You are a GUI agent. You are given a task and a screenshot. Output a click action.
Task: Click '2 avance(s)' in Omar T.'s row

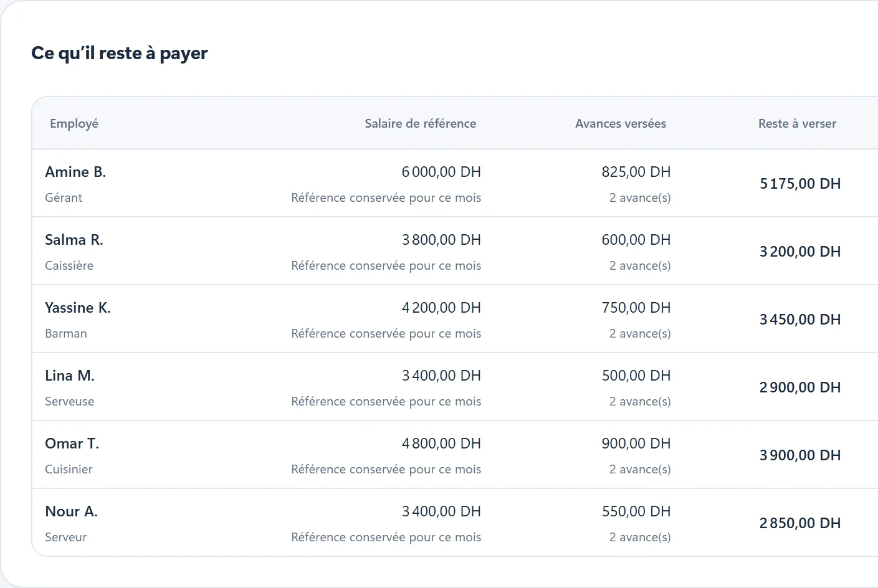point(640,469)
